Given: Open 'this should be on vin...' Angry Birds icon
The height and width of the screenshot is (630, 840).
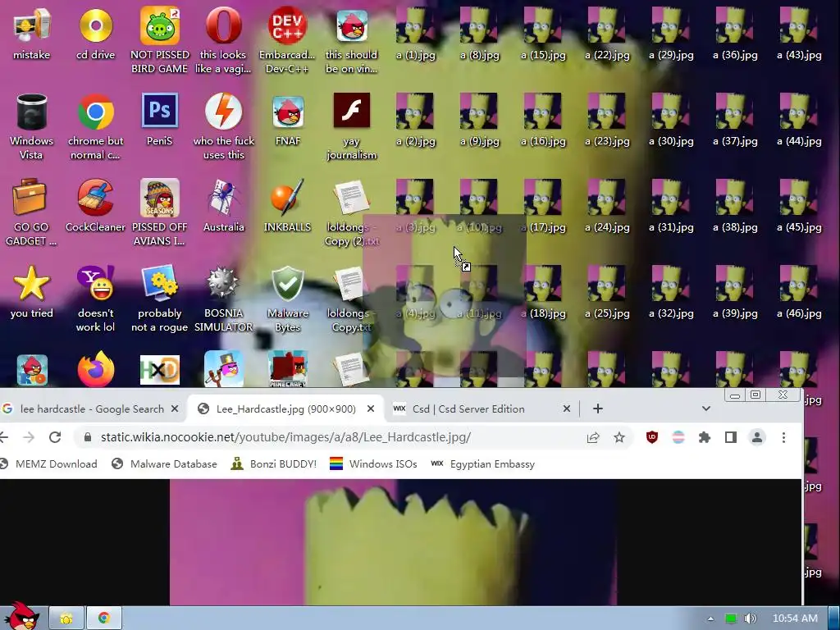Looking at the screenshot, I should 351,40.
